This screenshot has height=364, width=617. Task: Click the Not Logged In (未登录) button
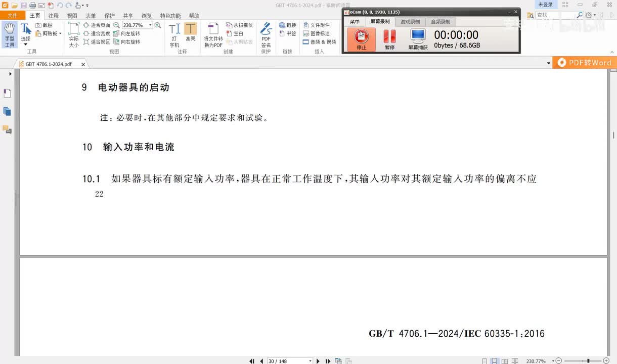point(545,5)
